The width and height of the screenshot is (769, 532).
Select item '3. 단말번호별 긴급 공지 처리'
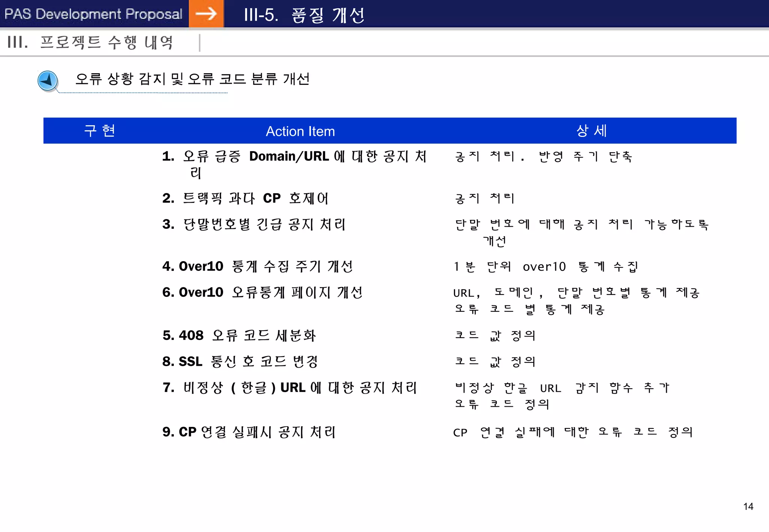tap(254, 224)
